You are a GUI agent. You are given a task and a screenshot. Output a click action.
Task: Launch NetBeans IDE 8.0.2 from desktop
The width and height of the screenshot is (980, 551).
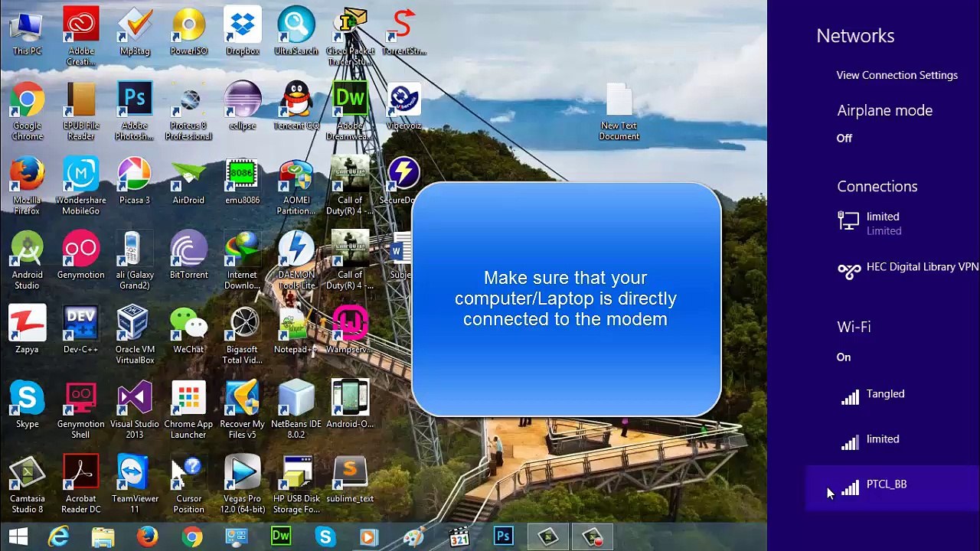click(296, 410)
